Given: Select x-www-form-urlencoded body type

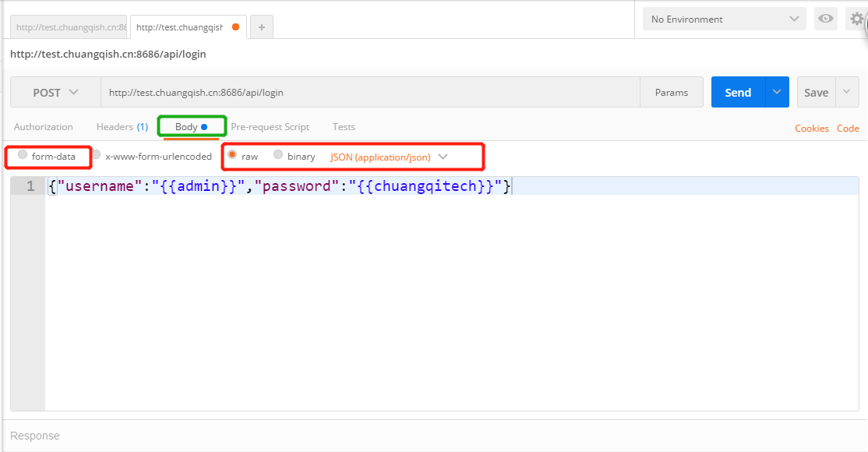Looking at the screenshot, I should click(x=97, y=155).
